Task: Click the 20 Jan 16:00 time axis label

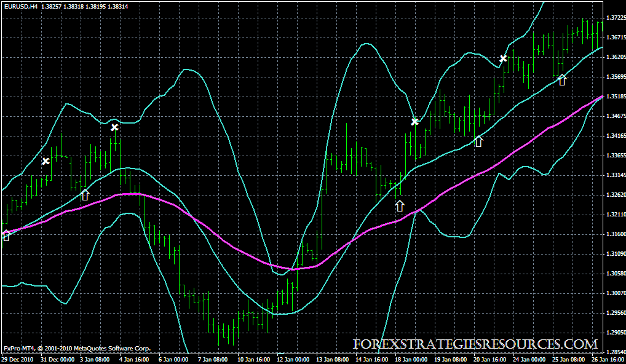Action: pos(491,360)
